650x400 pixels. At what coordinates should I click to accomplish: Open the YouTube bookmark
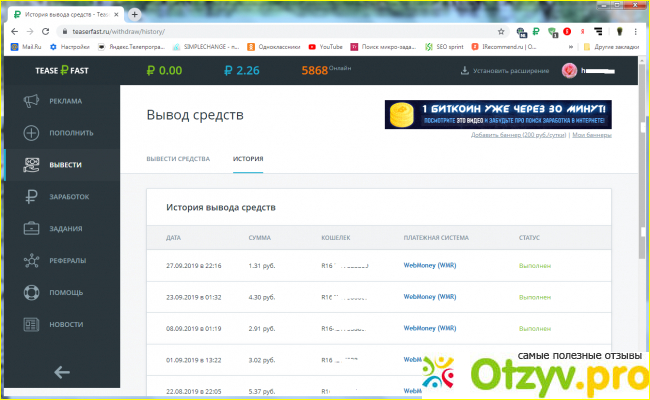[326, 46]
